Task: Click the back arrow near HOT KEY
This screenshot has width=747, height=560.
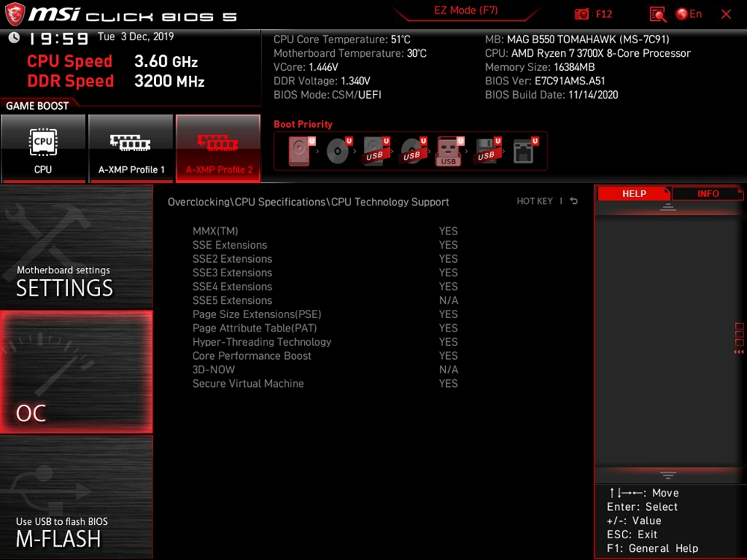Action: click(574, 201)
